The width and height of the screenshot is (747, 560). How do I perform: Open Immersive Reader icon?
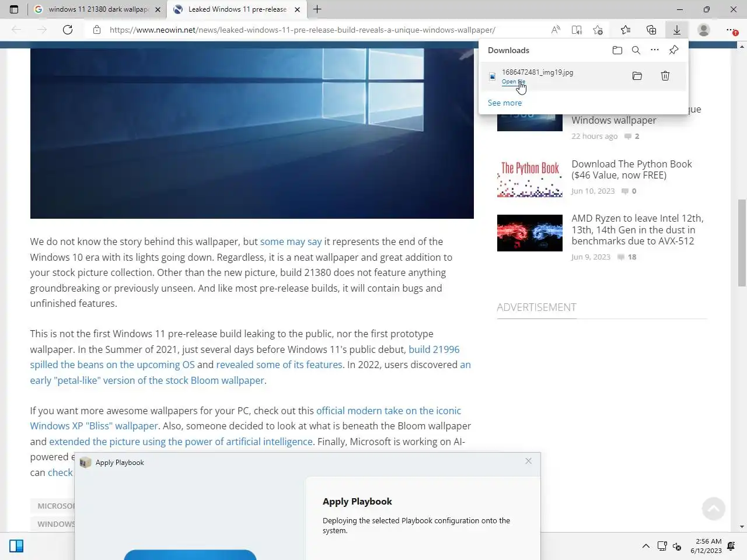[577, 30]
